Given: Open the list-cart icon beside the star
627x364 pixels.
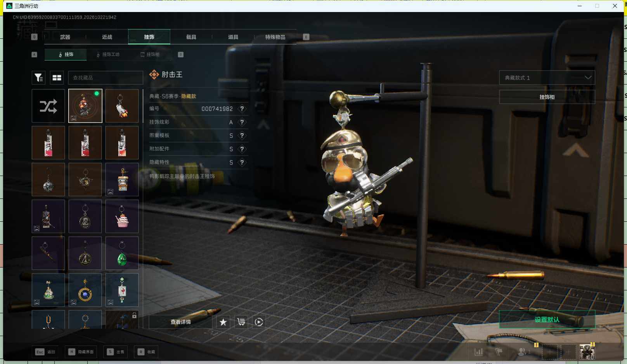Looking at the screenshot, I should tap(241, 322).
